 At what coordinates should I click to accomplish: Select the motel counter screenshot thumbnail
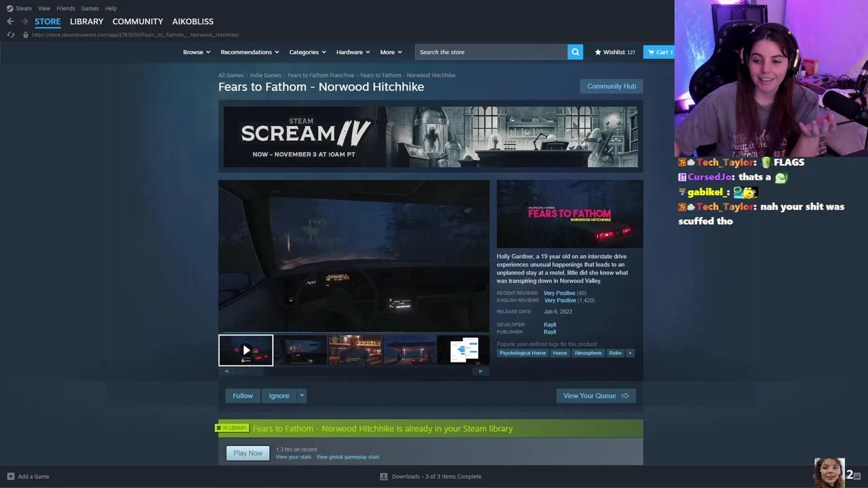tap(355, 350)
